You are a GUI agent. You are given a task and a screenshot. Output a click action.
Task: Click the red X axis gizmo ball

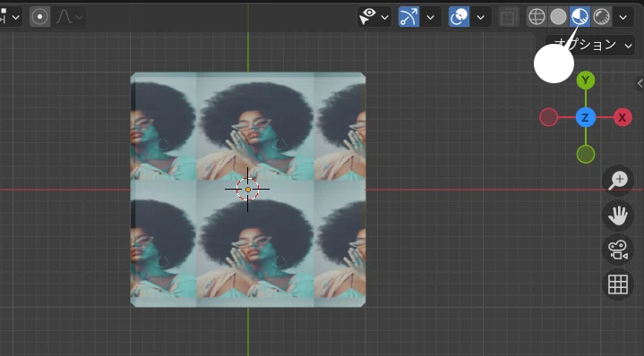pyautogui.click(x=623, y=118)
